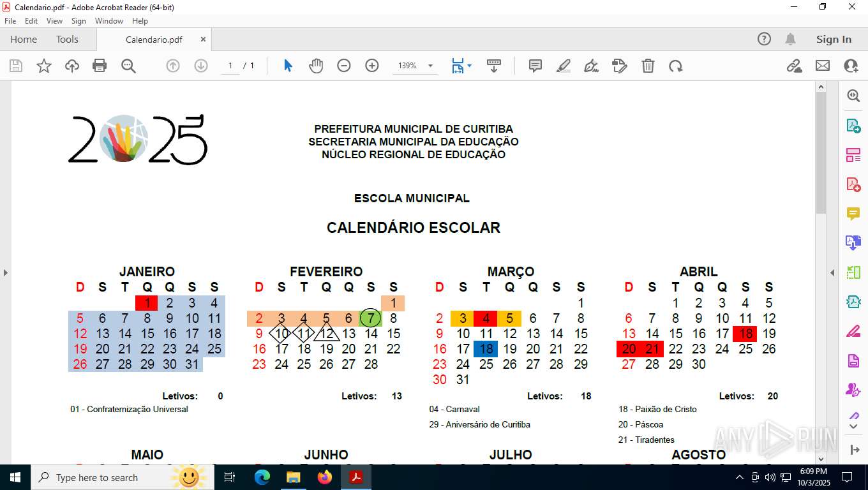Expand page fit options arrow
Viewport: 868px width, 490px height.
tap(470, 66)
